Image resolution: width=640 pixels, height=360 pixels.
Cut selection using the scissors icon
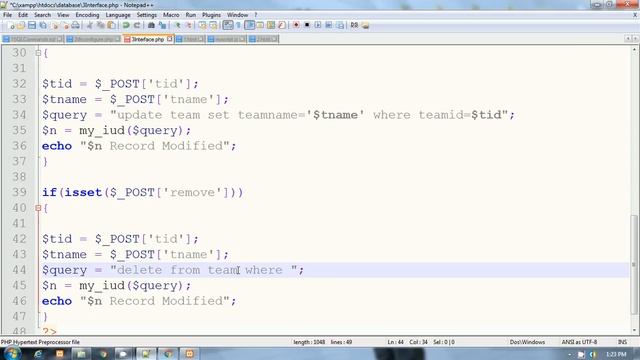tap(90, 25)
